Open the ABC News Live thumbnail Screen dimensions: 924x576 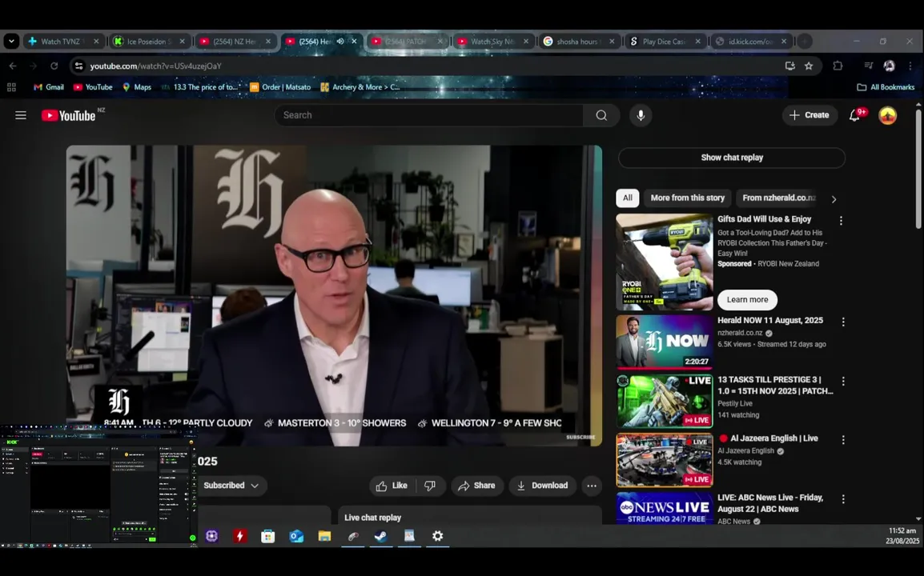pyautogui.click(x=664, y=508)
